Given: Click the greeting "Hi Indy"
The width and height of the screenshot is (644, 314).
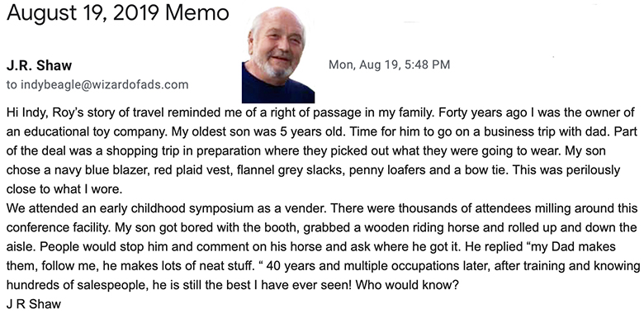Looking at the screenshot, I should tap(26, 112).
